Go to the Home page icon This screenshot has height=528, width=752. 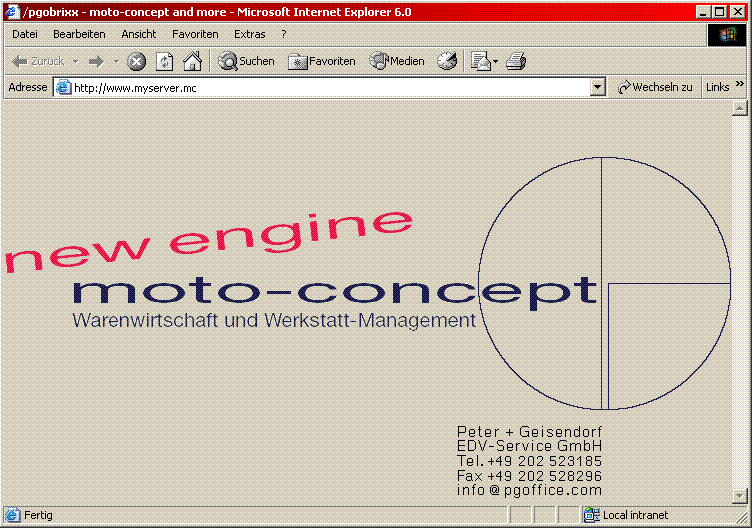[x=192, y=62]
